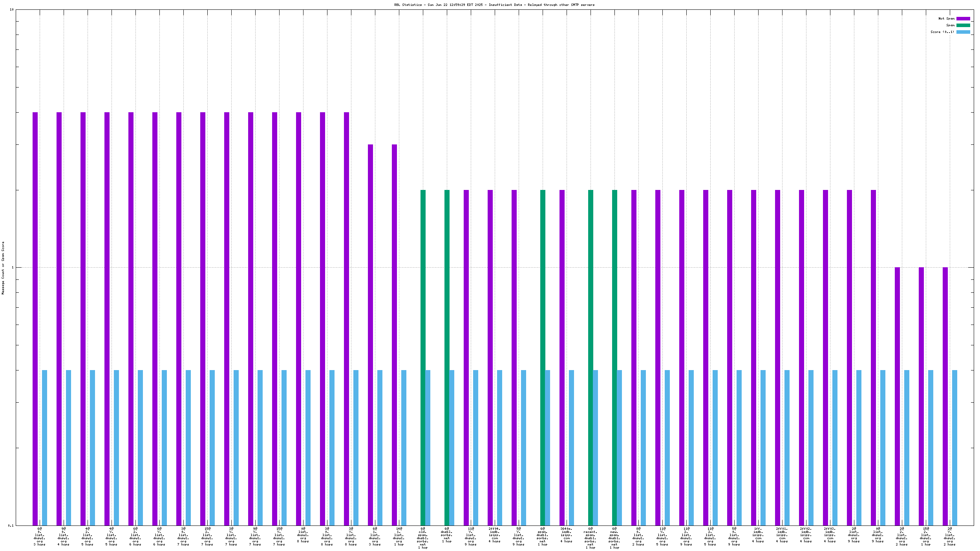This screenshot has height=551, width=980.
Task: Click the purple bar for '14@ 1.list.dnswl.org 1 hop'
Action: pyautogui.click(x=394, y=334)
